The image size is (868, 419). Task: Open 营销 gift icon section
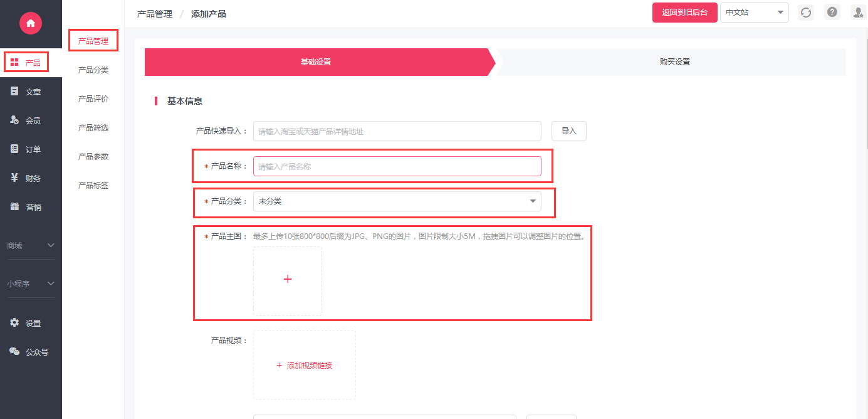(x=26, y=207)
